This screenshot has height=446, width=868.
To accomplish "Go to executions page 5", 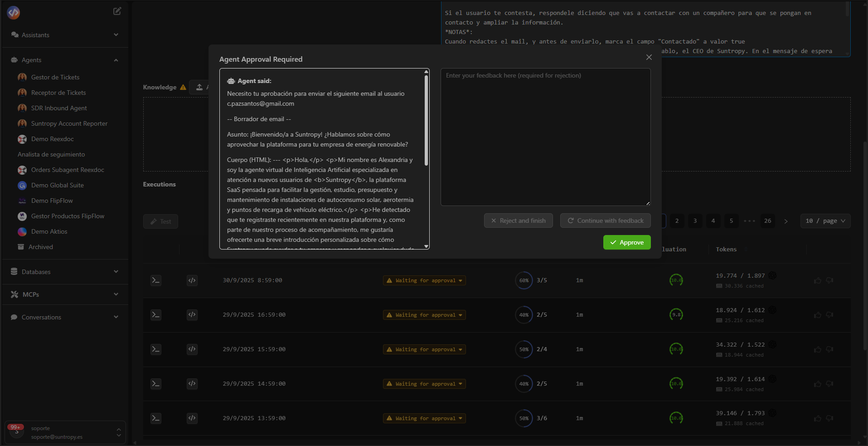I will tap(731, 221).
